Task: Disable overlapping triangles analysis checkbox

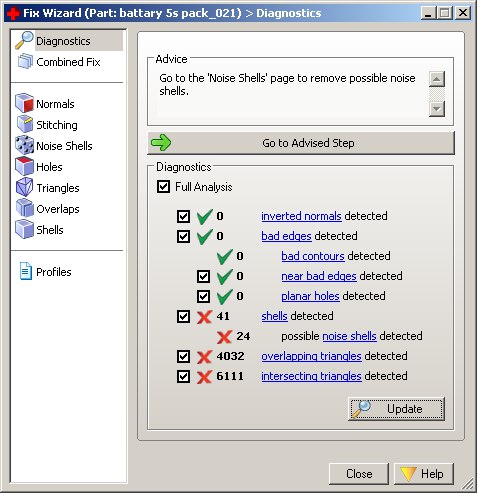Action: (x=183, y=356)
